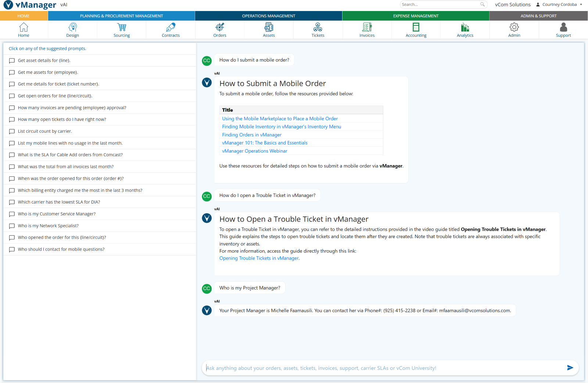Open the Tickets module icon
588x383 pixels.
tap(318, 28)
